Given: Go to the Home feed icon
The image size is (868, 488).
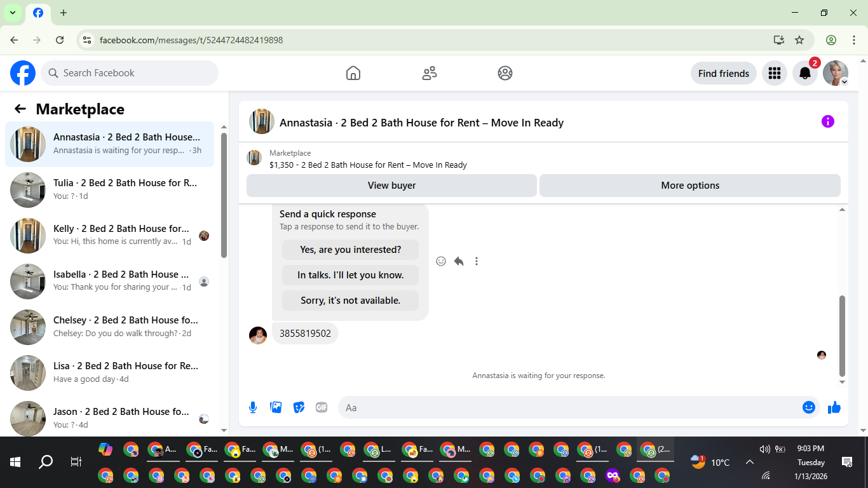Looking at the screenshot, I should click(x=353, y=73).
